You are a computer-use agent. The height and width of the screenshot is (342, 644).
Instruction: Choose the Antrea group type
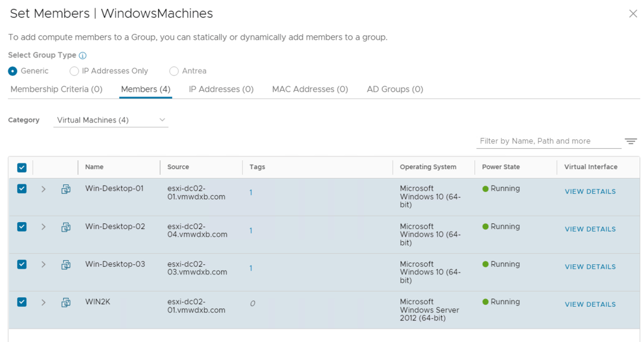(x=174, y=71)
